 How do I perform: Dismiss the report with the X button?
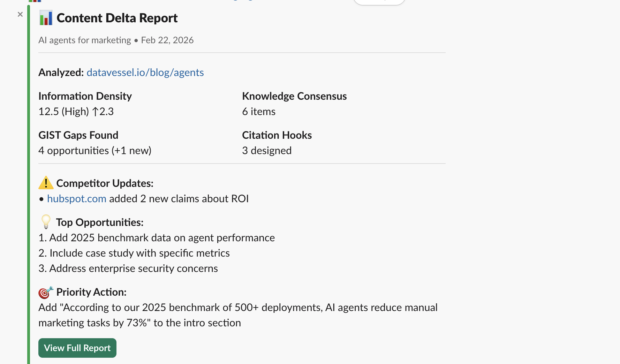pyautogui.click(x=20, y=14)
